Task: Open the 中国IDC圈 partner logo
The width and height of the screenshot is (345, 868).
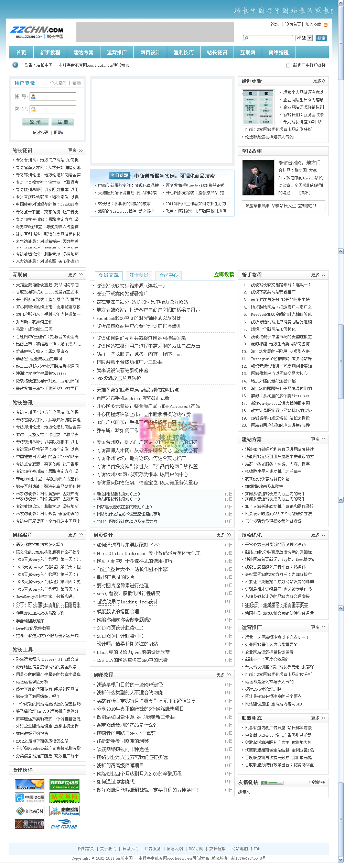Action: pos(30,798)
